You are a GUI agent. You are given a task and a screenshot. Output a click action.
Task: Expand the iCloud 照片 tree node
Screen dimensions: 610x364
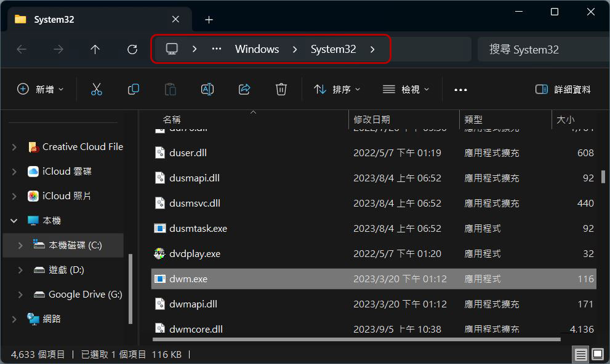[14, 196]
